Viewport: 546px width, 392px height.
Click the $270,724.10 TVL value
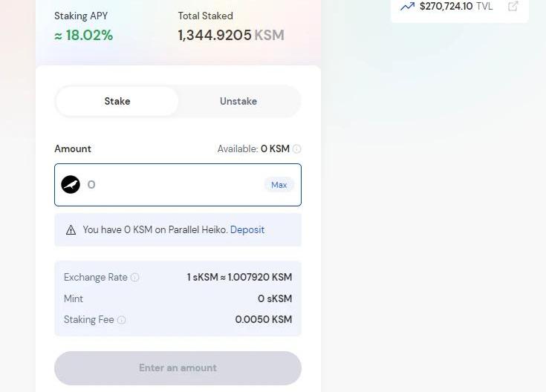(446, 7)
